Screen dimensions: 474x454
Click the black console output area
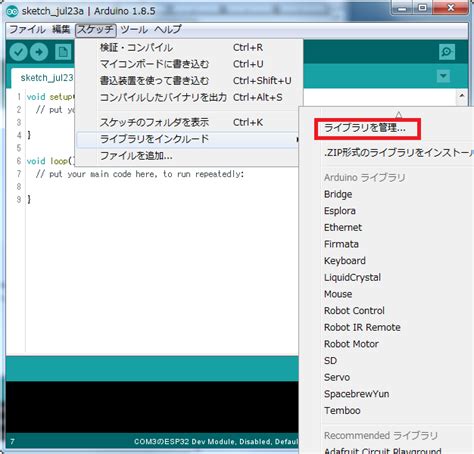click(x=152, y=407)
